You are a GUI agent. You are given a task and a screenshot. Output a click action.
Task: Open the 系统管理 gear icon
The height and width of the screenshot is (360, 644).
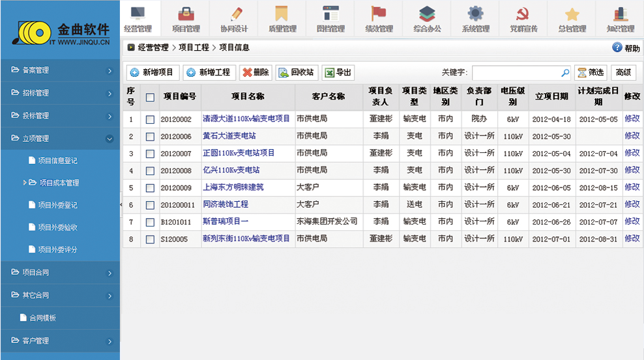[x=475, y=14]
